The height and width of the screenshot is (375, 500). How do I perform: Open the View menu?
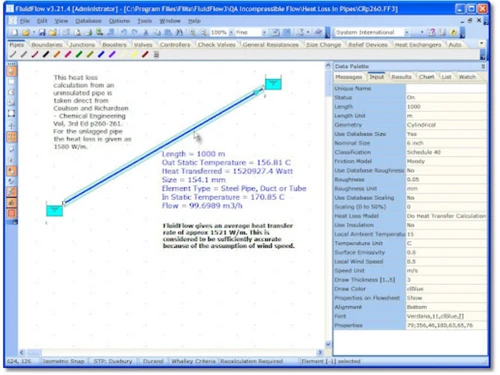(61, 21)
